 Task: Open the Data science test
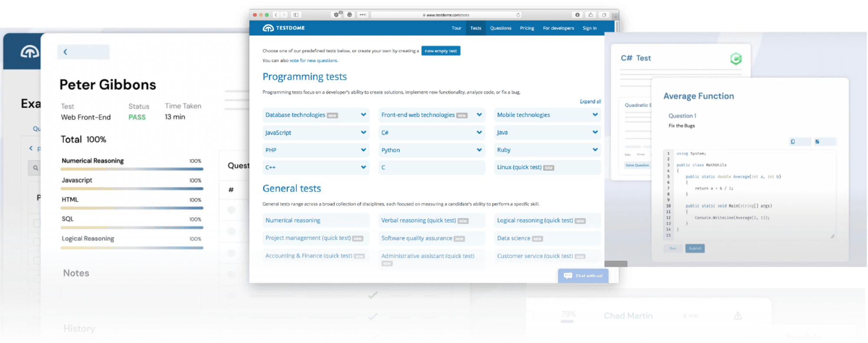click(548, 238)
